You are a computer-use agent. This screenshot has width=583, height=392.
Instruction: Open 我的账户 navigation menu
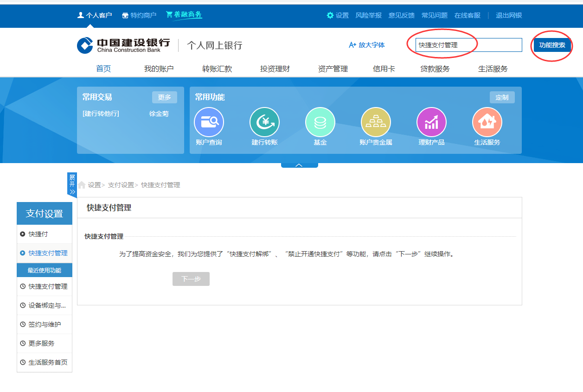pyautogui.click(x=159, y=69)
